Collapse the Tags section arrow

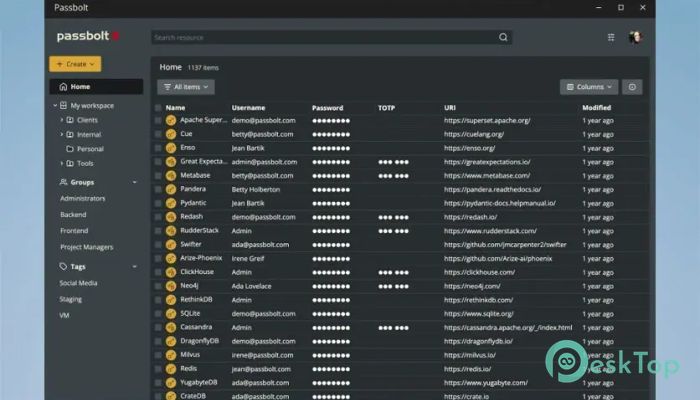click(135, 267)
